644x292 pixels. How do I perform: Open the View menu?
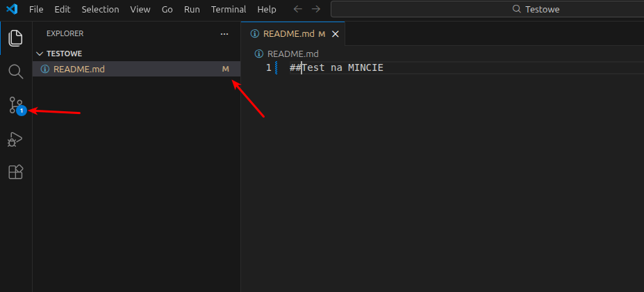[140, 9]
